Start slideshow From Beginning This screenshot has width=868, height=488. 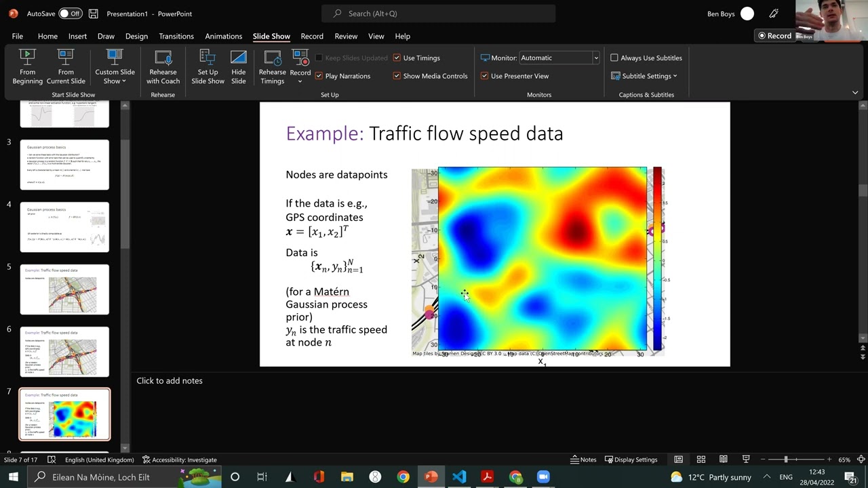[x=27, y=67]
